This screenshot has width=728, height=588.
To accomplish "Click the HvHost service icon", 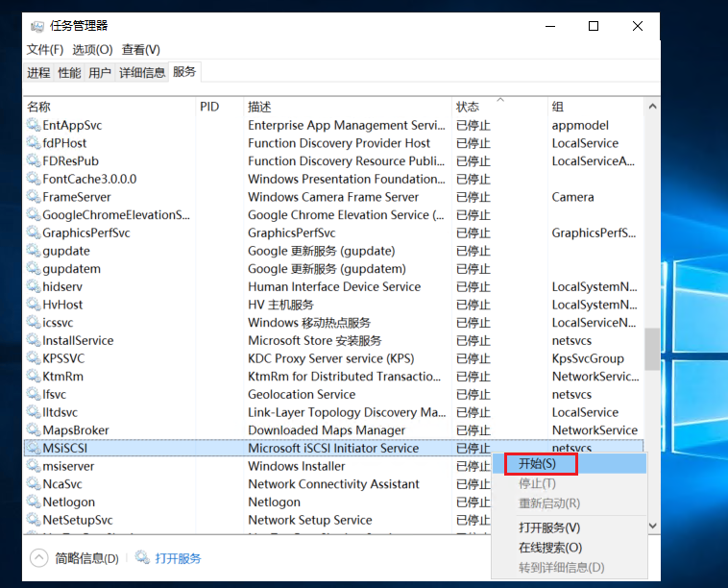I will (x=34, y=305).
